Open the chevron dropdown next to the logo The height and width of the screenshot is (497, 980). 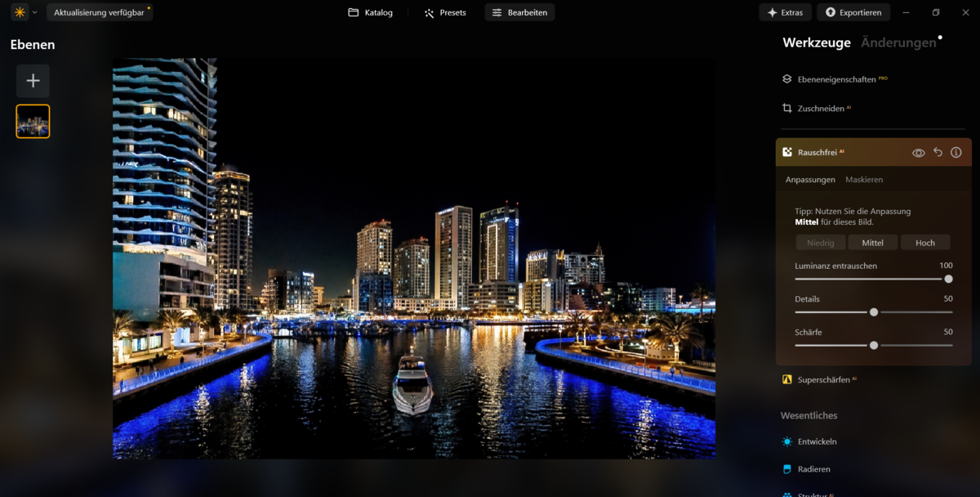(x=33, y=12)
